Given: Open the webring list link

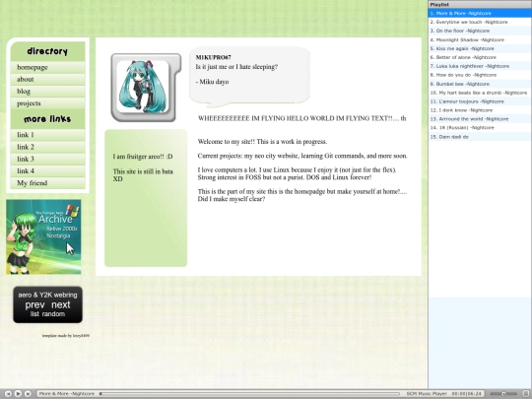Looking at the screenshot, I should [34, 314].
